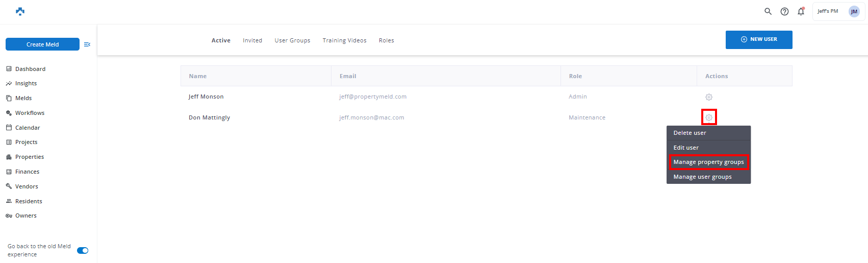Click the gear icon for Don Mattingly
Viewport: 868px width, 263px height.
(x=708, y=117)
